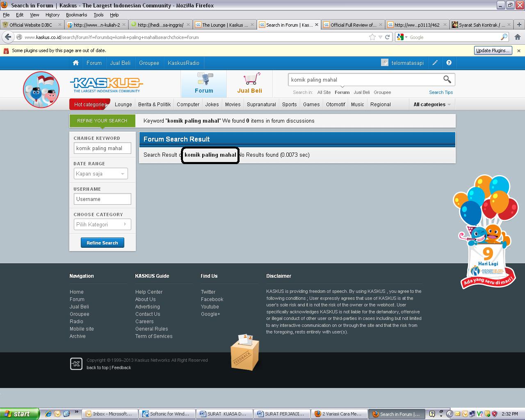Screen dimensions: 525x420
Task: Click the balloon '9 Hari Lagi' banner
Action: tap(486, 232)
